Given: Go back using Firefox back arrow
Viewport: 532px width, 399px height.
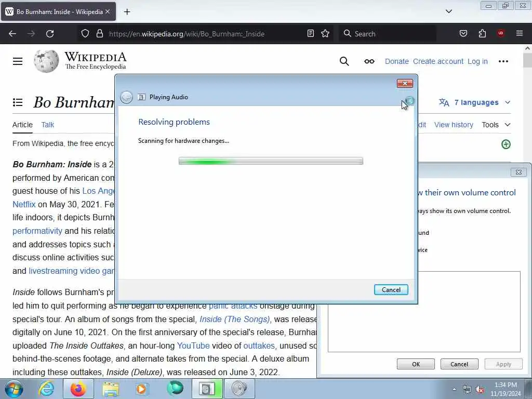Looking at the screenshot, I should pyautogui.click(x=12, y=34).
